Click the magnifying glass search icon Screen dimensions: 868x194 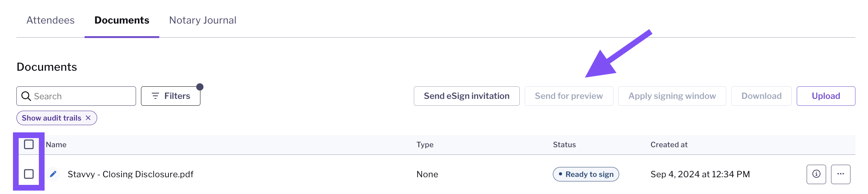tap(26, 96)
